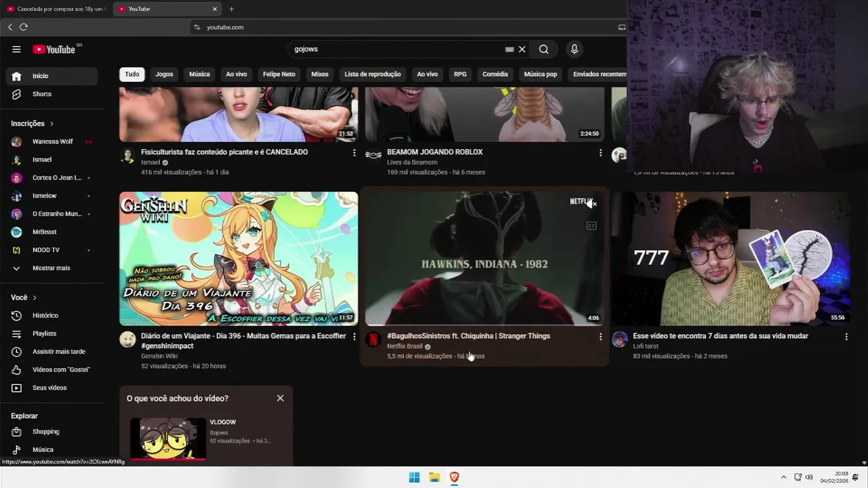Open File Explorer from taskbar

click(435, 477)
